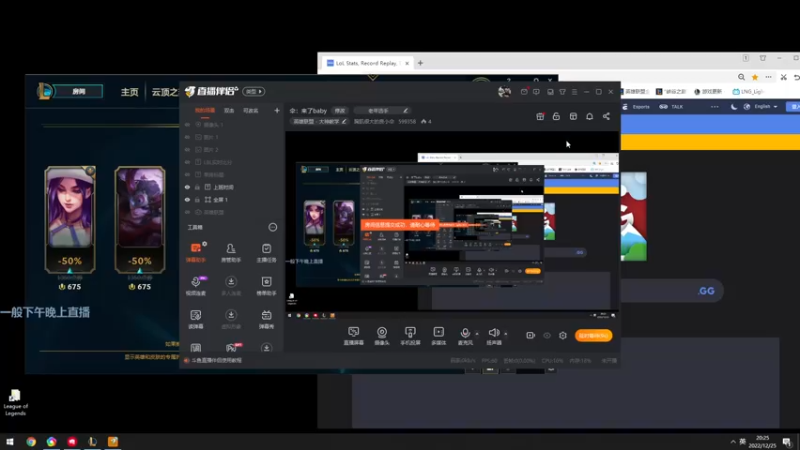Toggle the lock on the source above 全屏 1
This screenshot has width=800, height=450.
[197, 187]
